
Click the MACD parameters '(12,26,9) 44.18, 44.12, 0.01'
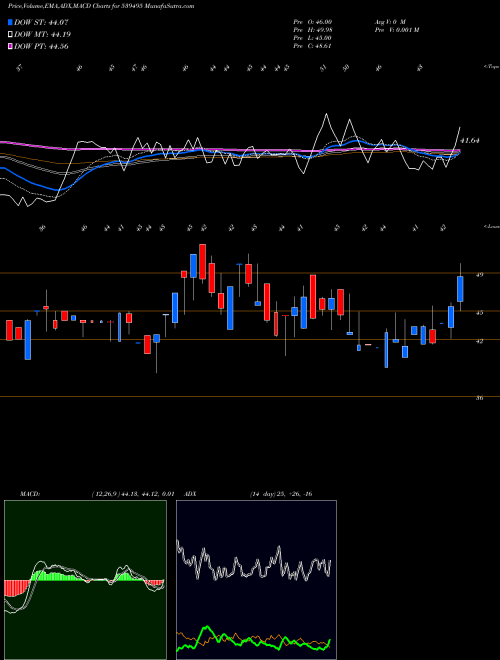pos(132,494)
